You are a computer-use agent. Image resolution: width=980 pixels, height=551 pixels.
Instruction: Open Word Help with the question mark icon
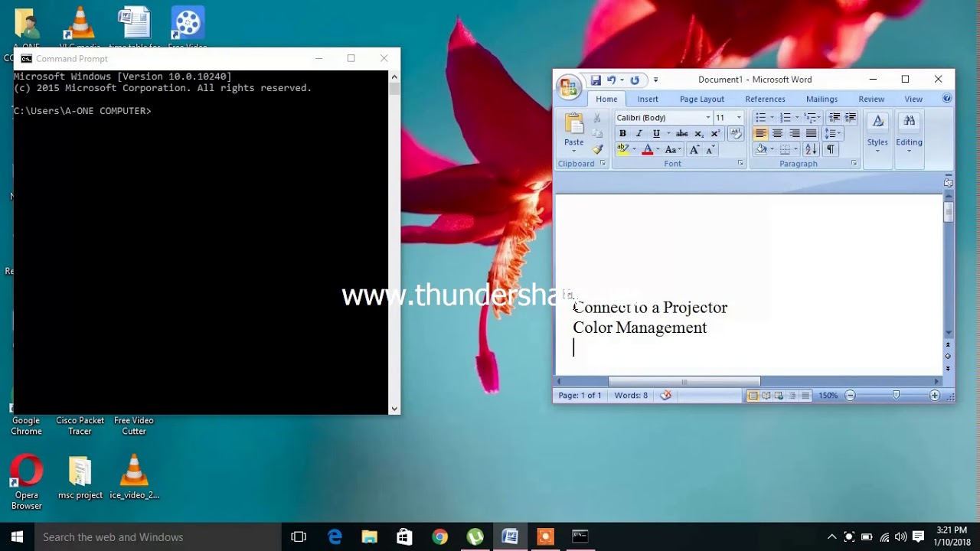pyautogui.click(x=947, y=98)
